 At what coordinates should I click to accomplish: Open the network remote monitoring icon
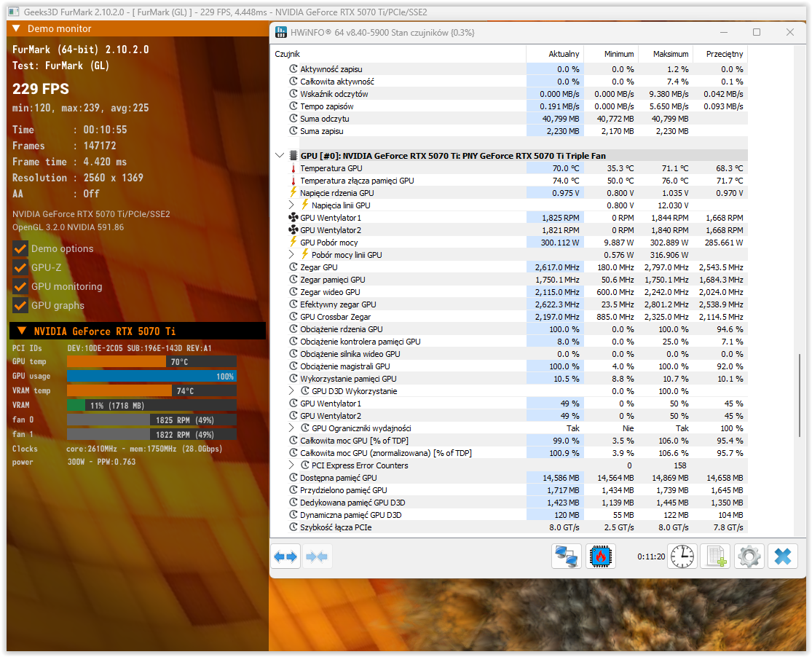click(566, 556)
